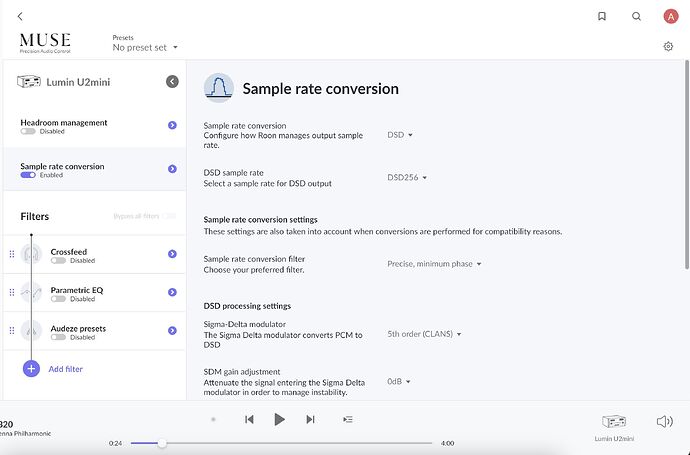Click the Filters heading

click(35, 216)
